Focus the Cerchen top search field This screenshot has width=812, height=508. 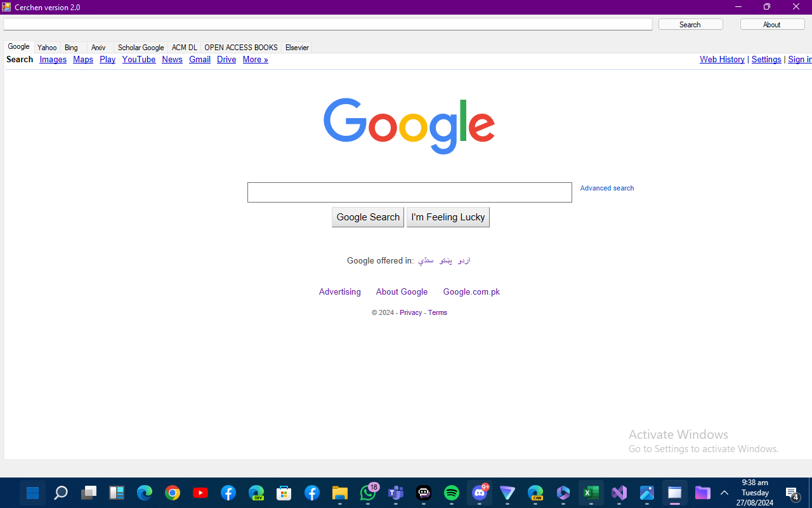point(328,24)
